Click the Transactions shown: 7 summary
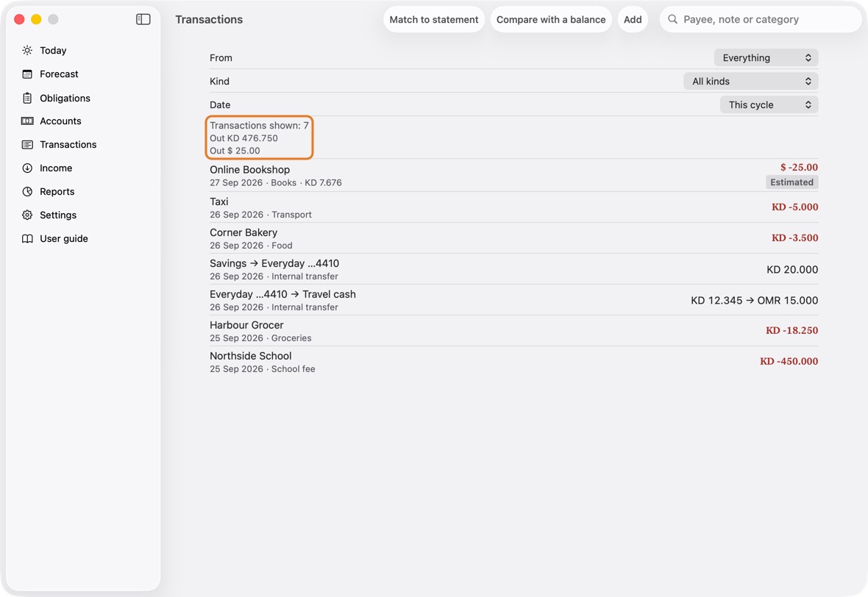868x597 pixels. pyautogui.click(x=259, y=126)
